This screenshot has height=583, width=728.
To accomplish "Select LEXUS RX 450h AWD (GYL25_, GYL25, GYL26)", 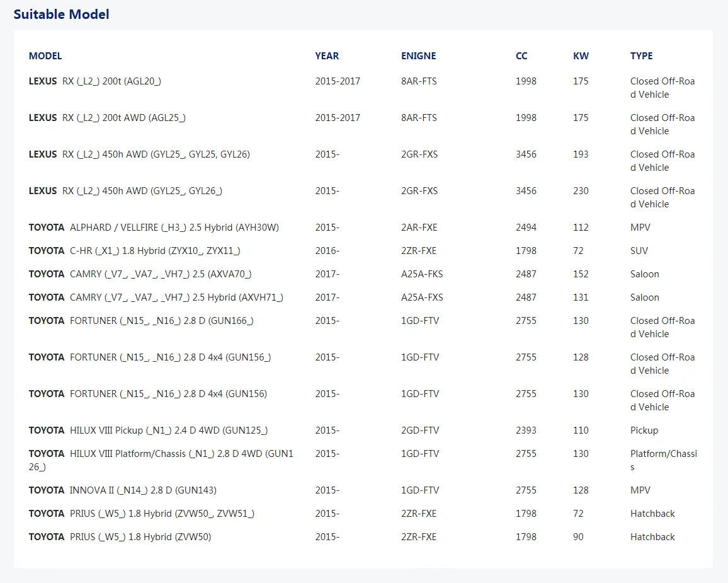I will (x=139, y=154).
